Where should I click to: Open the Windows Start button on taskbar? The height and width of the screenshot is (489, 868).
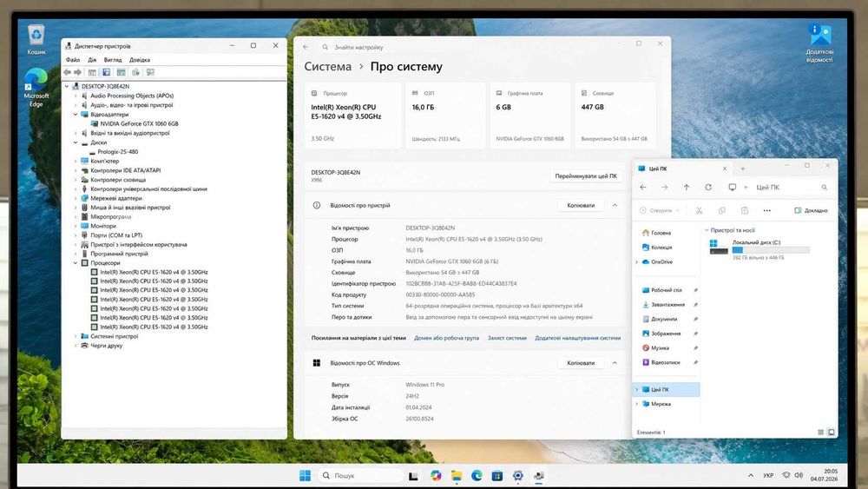pos(305,476)
